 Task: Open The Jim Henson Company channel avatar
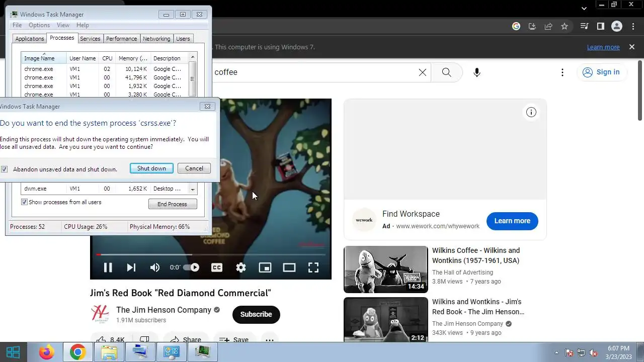(100, 314)
